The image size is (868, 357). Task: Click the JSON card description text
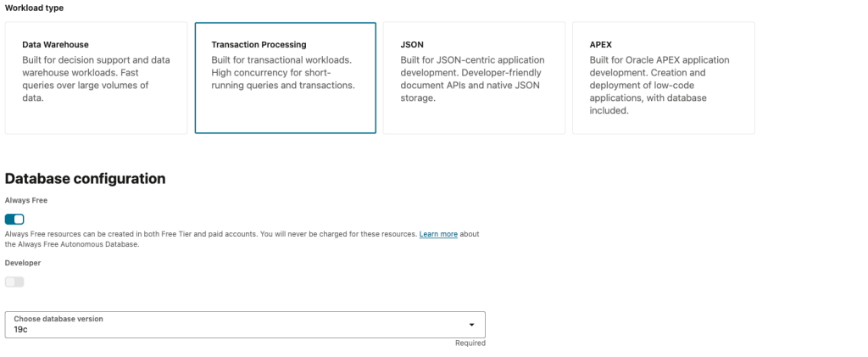tap(472, 79)
